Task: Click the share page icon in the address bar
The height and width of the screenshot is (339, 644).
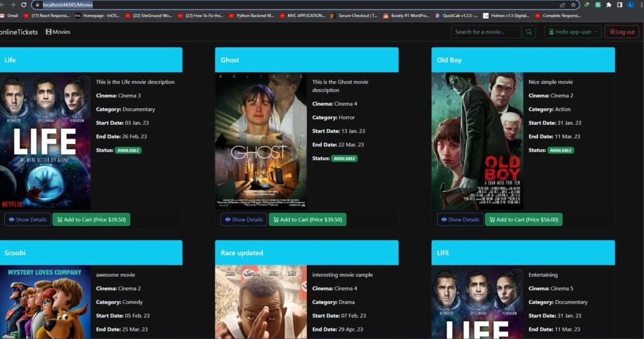Action: 561,4
